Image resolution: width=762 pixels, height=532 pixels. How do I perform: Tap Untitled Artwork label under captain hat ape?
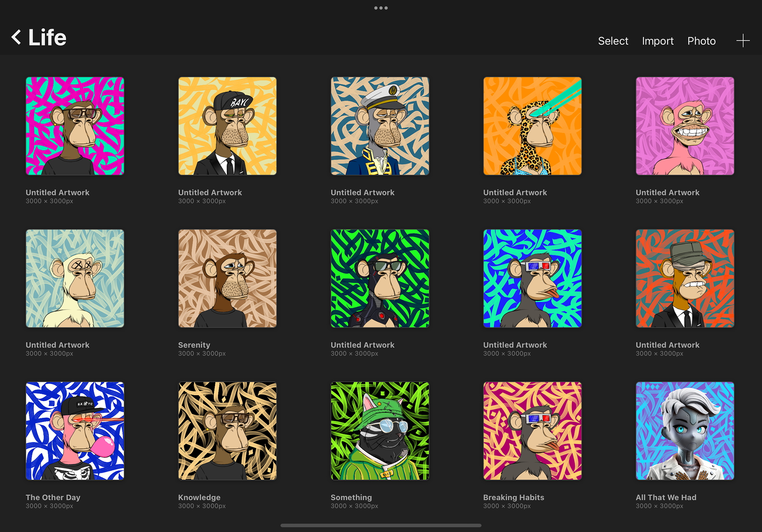(362, 192)
